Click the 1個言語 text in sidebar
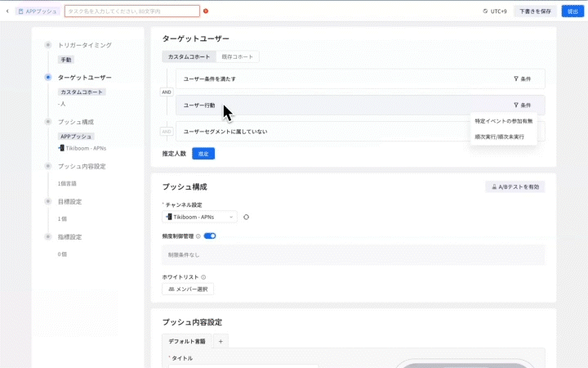Image resolution: width=588 pixels, height=368 pixels. click(x=67, y=184)
